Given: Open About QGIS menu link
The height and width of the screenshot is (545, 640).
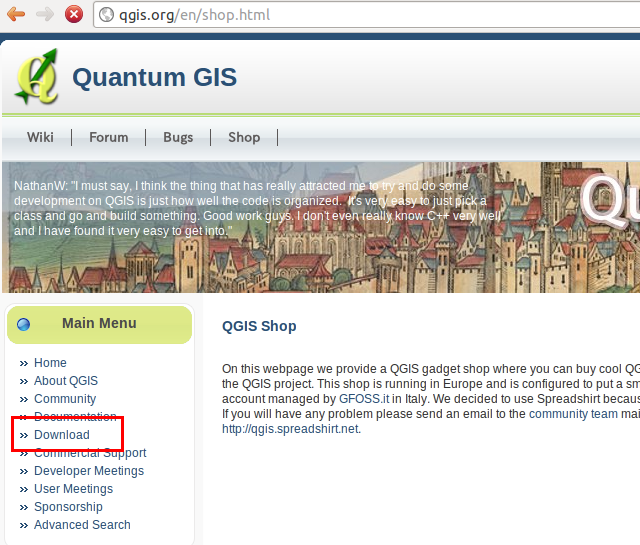Looking at the screenshot, I should click(x=66, y=380).
